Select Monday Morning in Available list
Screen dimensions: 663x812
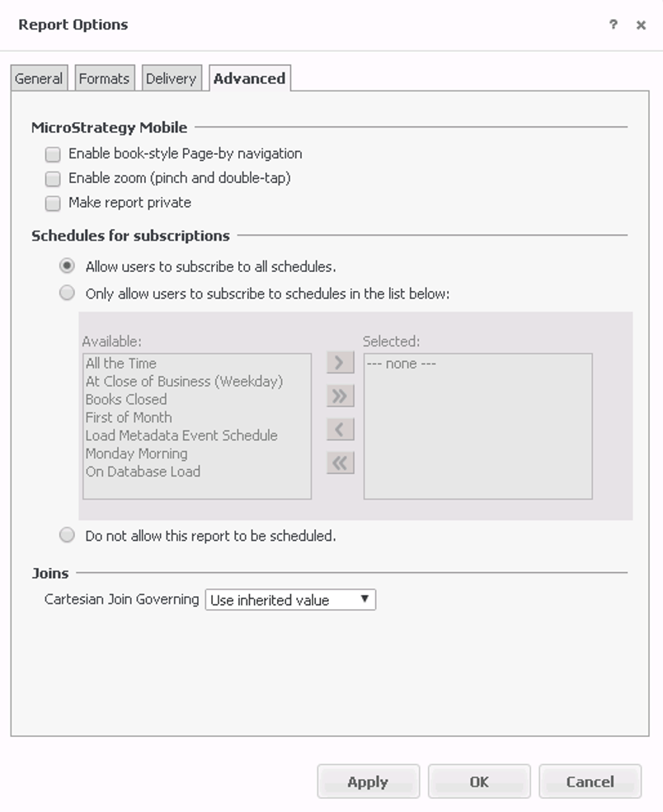(136, 453)
